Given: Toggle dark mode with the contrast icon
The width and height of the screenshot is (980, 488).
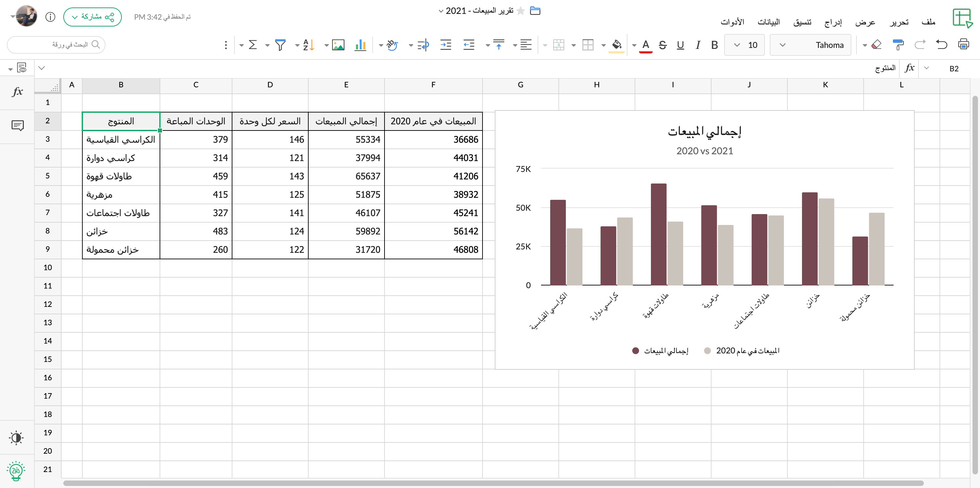Looking at the screenshot, I should coord(16,438).
